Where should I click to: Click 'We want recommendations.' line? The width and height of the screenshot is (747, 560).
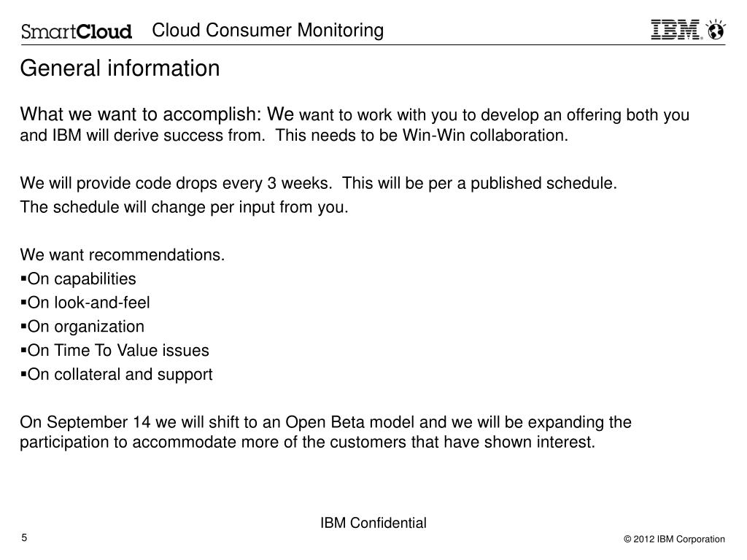pyautogui.click(x=122, y=254)
